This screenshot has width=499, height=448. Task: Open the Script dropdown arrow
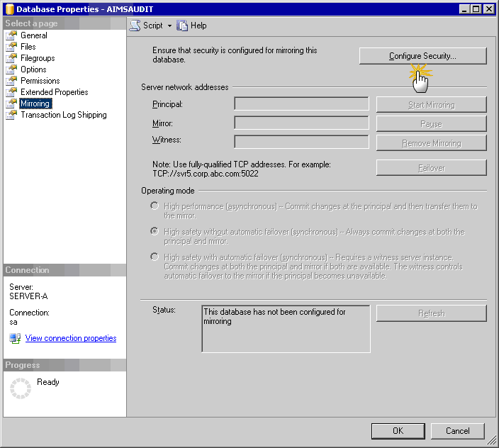point(170,26)
